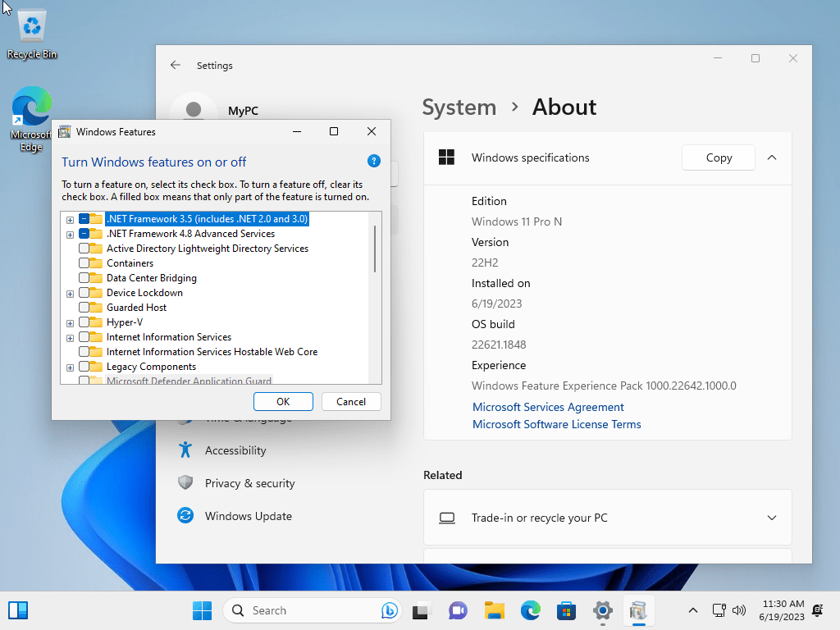The image size is (840, 630).
Task: Tick the Hyper-V checkbox
Action: pyautogui.click(x=84, y=322)
